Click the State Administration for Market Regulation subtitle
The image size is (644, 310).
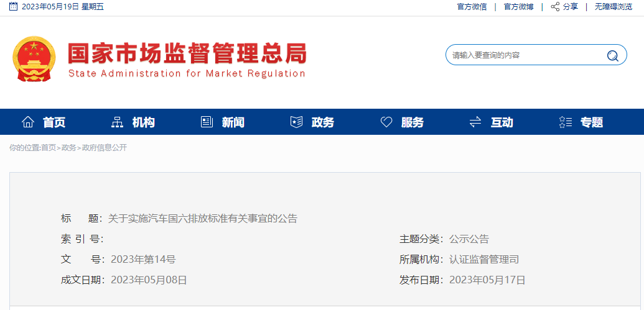(187, 73)
